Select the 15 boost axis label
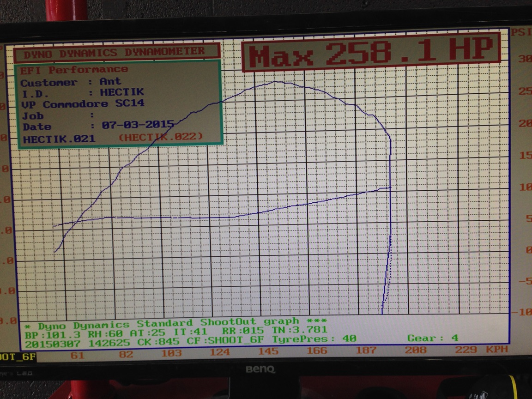The width and height of the screenshot is (532, 399). (x=525, y=155)
